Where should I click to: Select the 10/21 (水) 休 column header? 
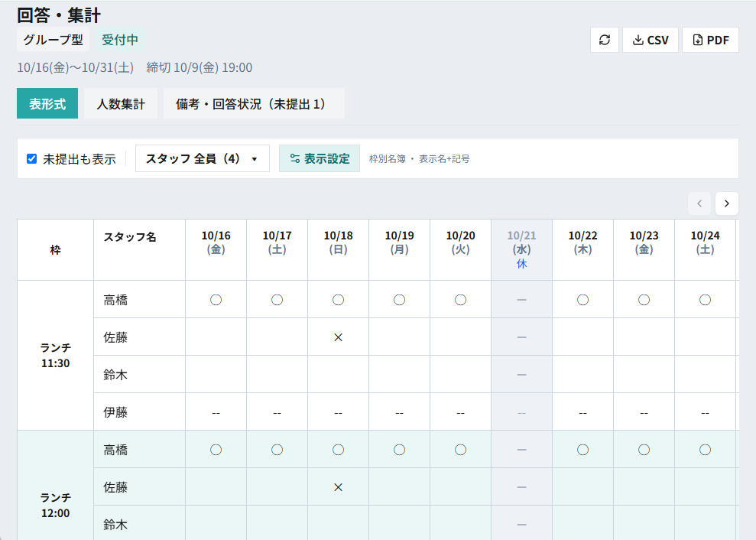[x=521, y=250]
